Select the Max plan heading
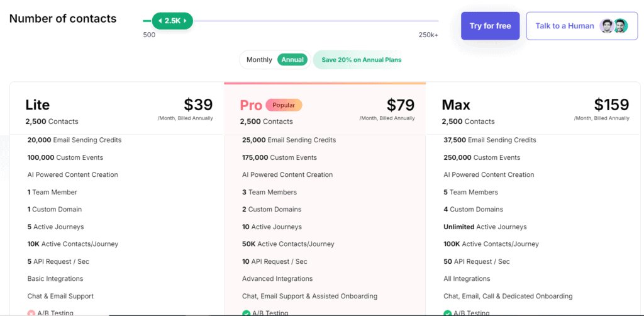Viewport: 644px width, 316px height. (x=456, y=104)
